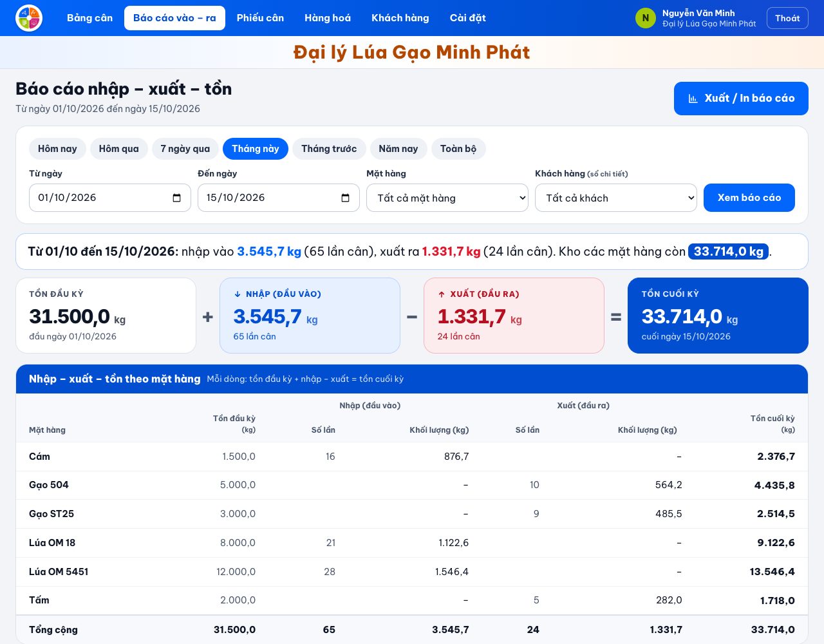
Task: Open the Khách hàng tab
Action: (x=400, y=18)
